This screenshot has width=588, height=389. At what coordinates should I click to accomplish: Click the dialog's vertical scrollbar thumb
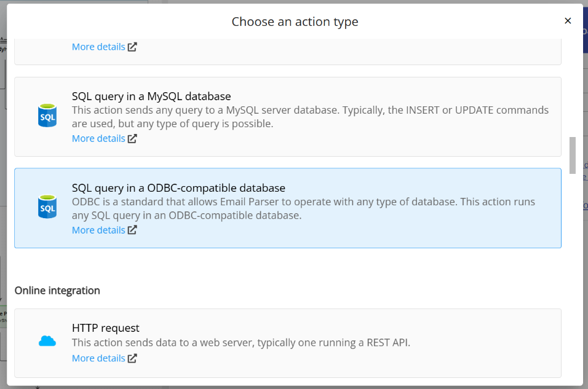572,155
